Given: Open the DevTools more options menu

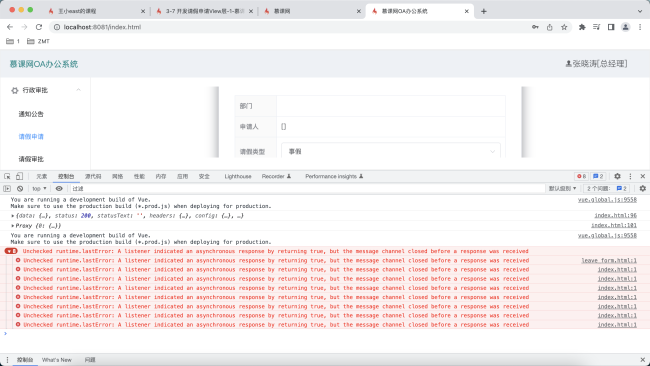Looking at the screenshot, I should pyautogui.click(x=630, y=176).
